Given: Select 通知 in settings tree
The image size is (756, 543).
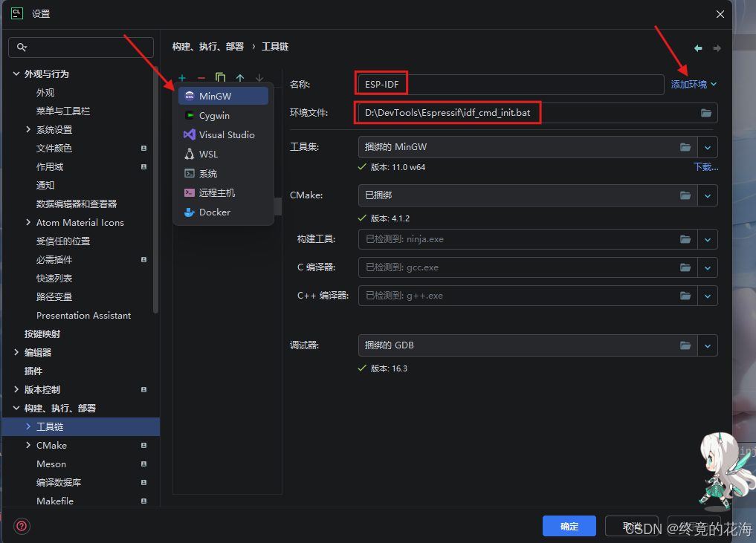Looking at the screenshot, I should coord(45,185).
